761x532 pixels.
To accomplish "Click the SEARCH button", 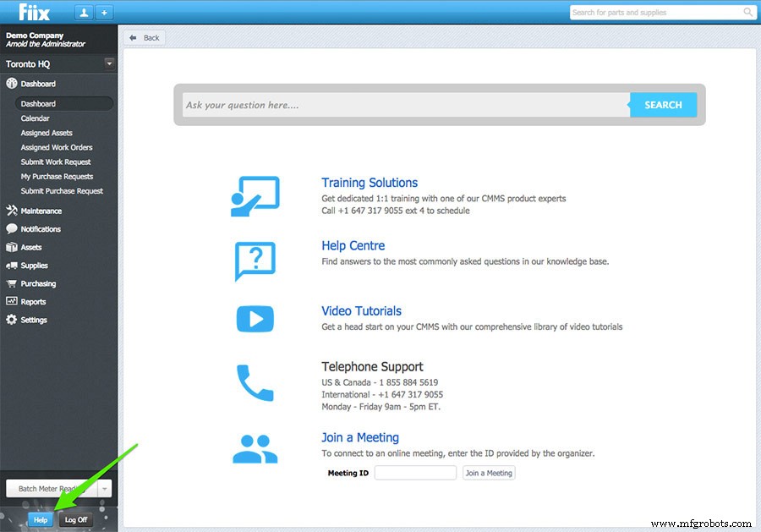I will pyautogui.click(x=663, y=104).
